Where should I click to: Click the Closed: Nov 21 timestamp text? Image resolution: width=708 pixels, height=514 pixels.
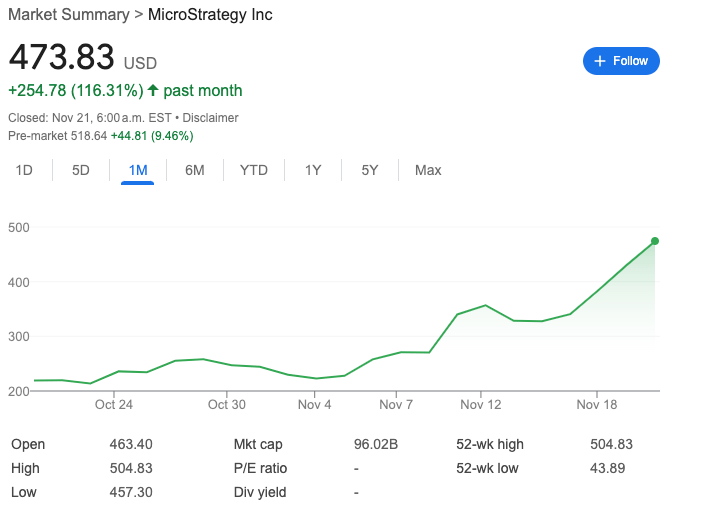[x=90, y=118]
